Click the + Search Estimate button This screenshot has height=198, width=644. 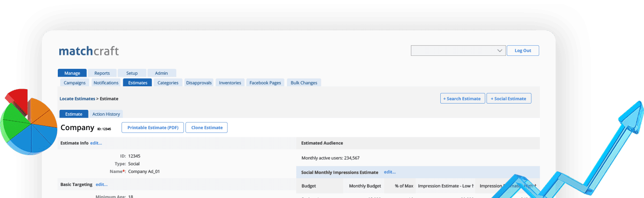(x=462, y=98)
